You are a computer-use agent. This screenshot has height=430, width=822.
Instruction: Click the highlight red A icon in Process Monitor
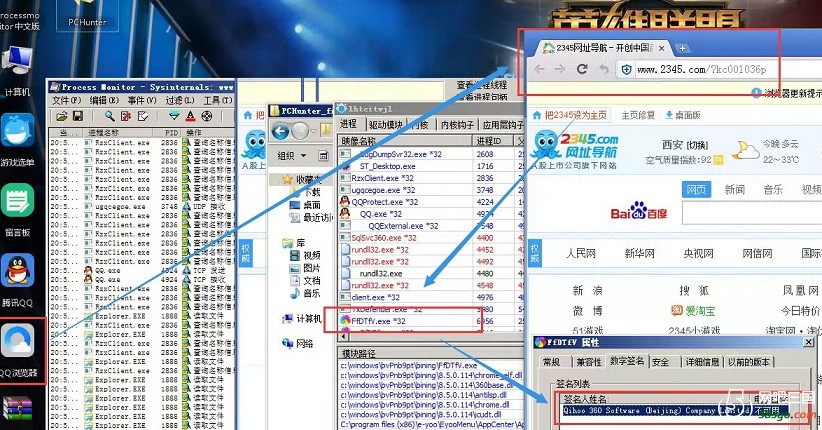(190, 116)
